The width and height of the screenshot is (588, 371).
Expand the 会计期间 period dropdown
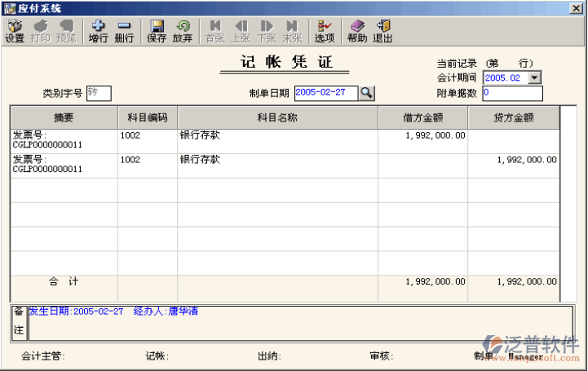535,77
